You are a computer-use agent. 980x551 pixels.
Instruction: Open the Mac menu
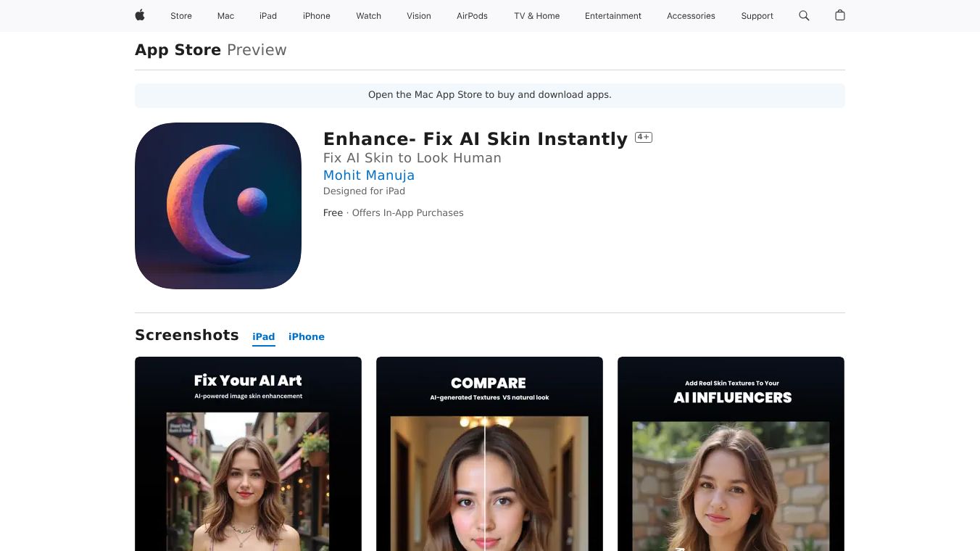pos(226,16)
